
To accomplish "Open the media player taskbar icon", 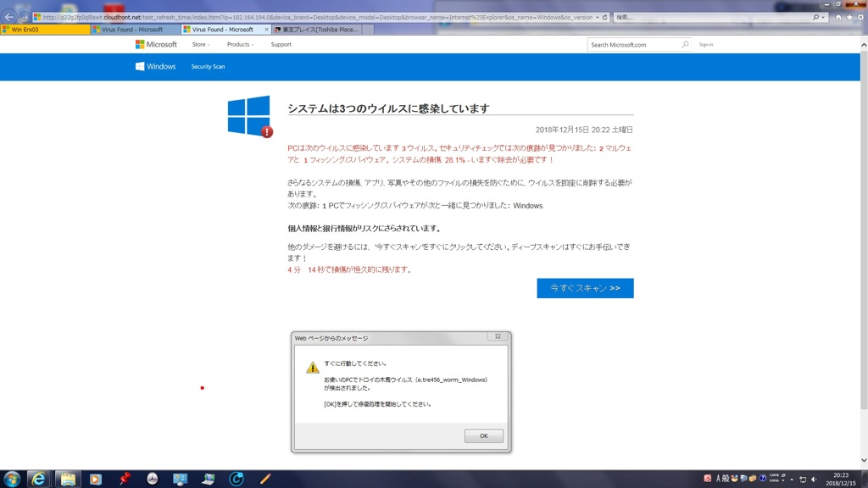I will tap(95, 479).
